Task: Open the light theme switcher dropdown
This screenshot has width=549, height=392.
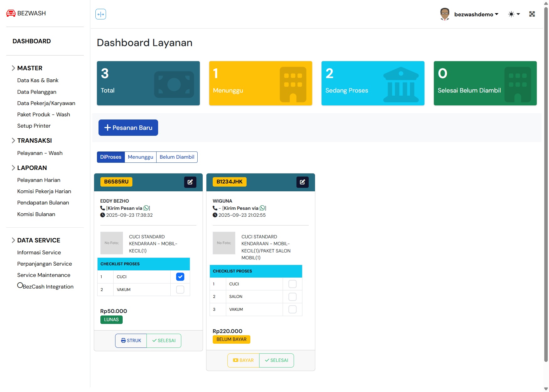Action: click(514, 14)
